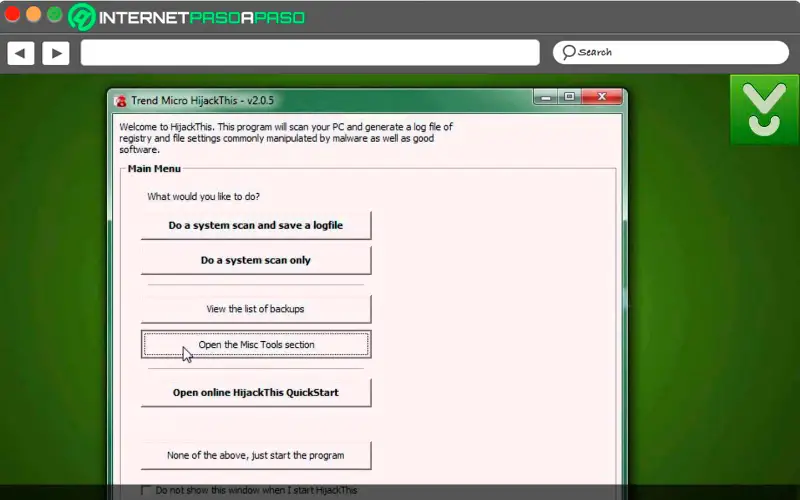The height and width of the screenshot is (500, 800).
Task: Click the HijackThis title bar app icon
Action: point(121,101)
